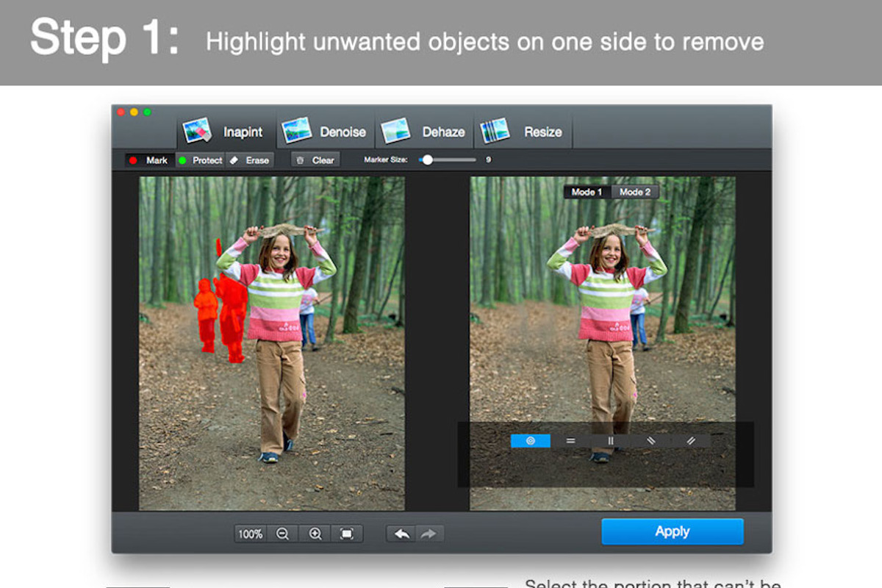Screen dimensions: 882x588
Task: Maximize the window with green button
Action: [x=147, y=112]
